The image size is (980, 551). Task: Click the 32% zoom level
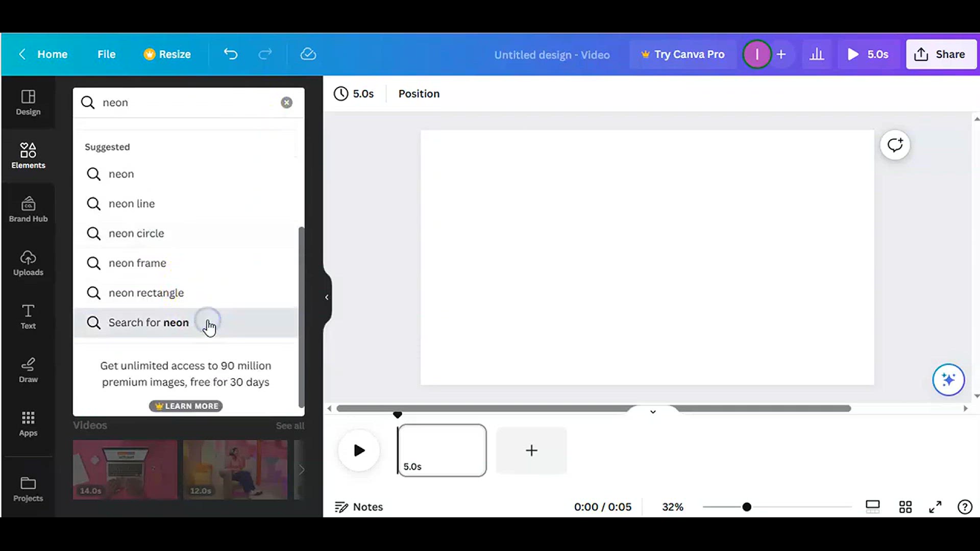672,507
